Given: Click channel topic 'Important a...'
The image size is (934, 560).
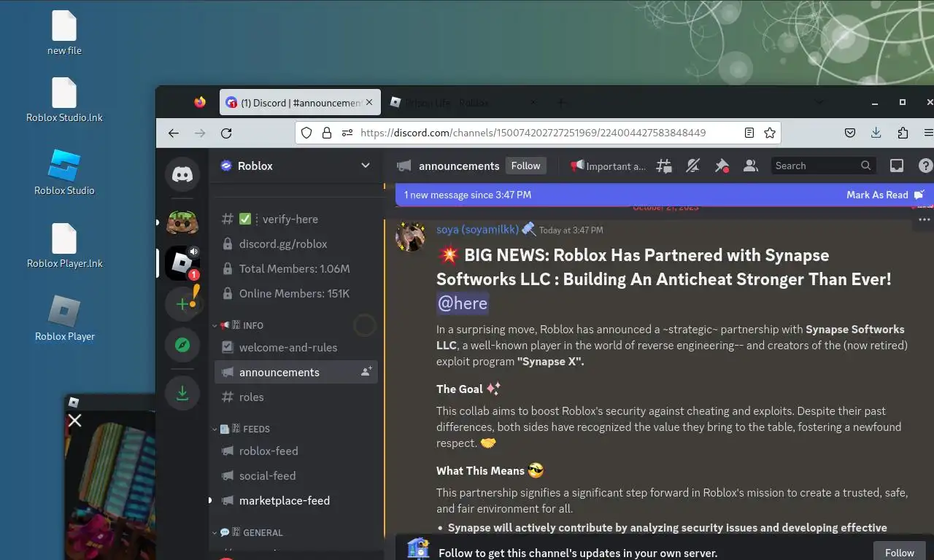Looking at the screenshot, I should pos(609,166).
